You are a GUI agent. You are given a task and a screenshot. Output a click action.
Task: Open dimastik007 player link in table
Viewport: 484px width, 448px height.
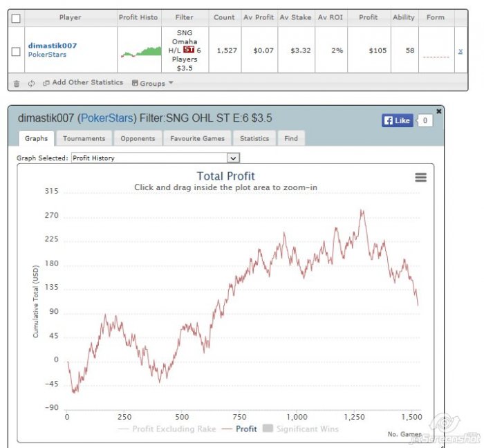pyautogui.click(x=53, y=46)
